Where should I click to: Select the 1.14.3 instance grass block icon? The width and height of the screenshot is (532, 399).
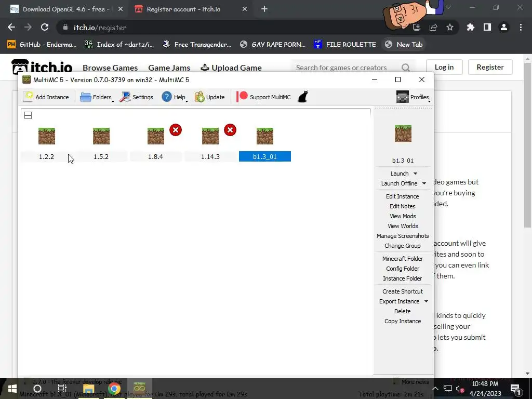[x=210, y=136]
